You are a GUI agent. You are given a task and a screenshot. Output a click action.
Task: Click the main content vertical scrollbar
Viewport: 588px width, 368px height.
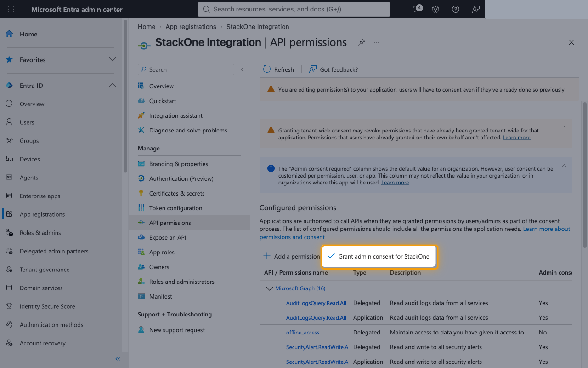[585, 175]
